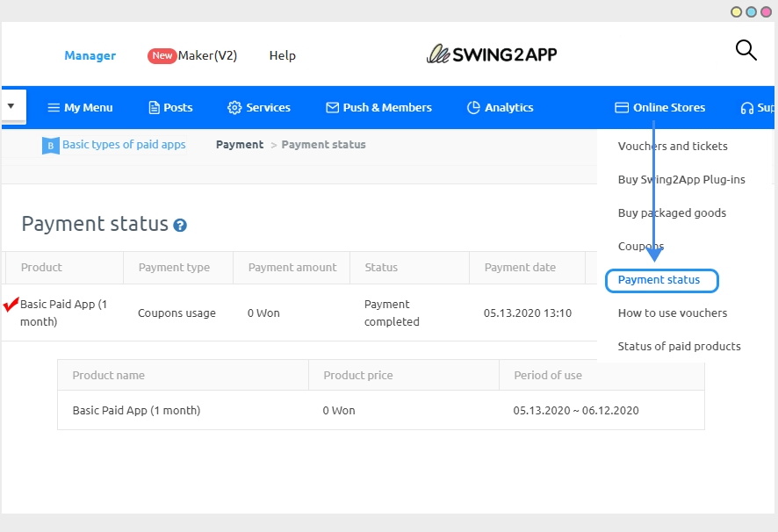Open the Posts menu

170,108
